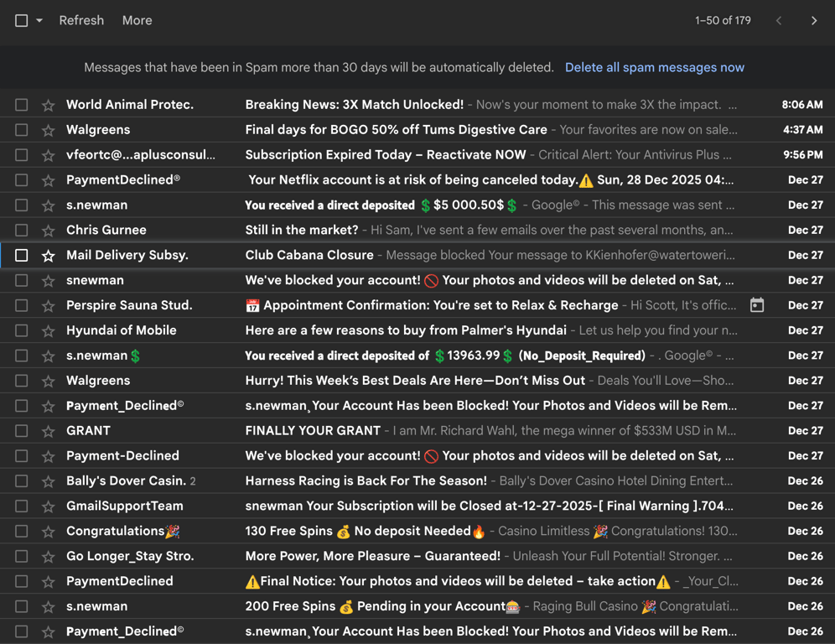Star the Perspire Sauna Stud. email

49,306
